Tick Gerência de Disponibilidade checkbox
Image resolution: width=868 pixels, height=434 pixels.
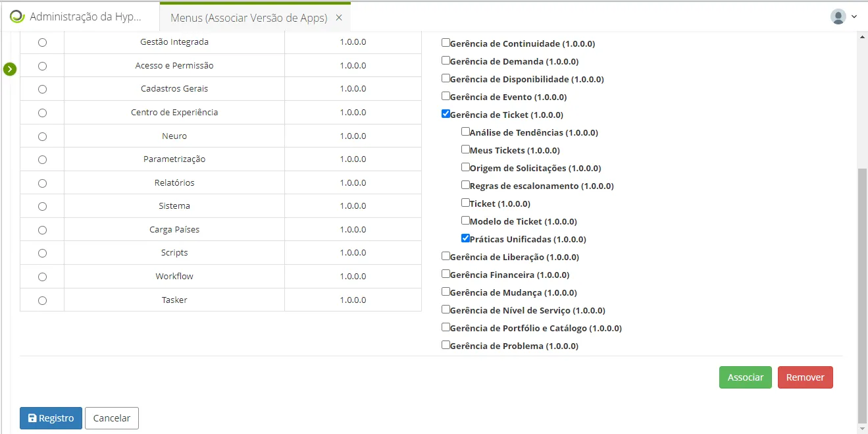click(x=446, y=78)
